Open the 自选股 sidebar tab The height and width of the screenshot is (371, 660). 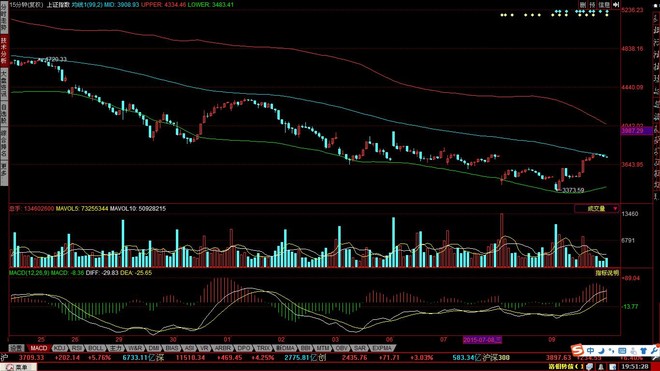pyautogui.click(x=4, y=114)
